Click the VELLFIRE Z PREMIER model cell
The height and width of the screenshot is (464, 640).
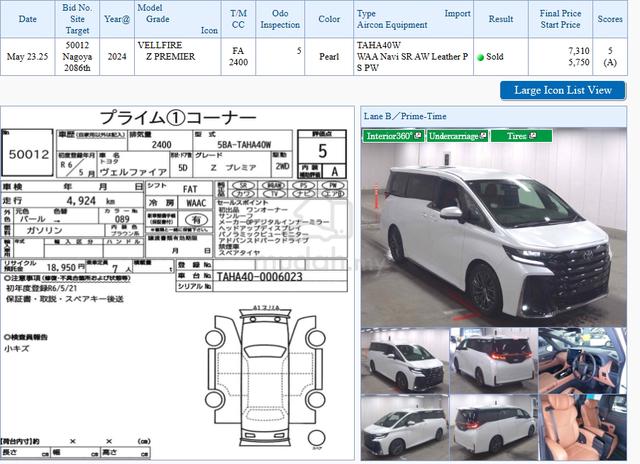[x=178, y=57]
